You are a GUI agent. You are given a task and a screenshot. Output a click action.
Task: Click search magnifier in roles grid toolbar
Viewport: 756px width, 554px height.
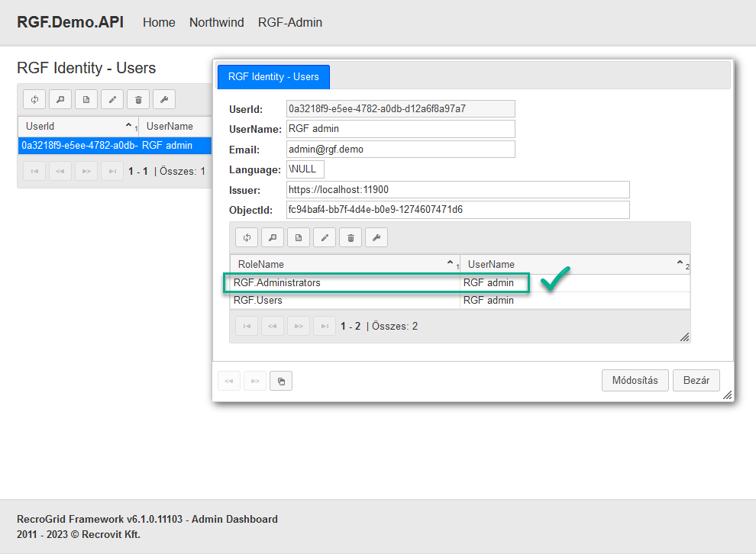(273, 237)
